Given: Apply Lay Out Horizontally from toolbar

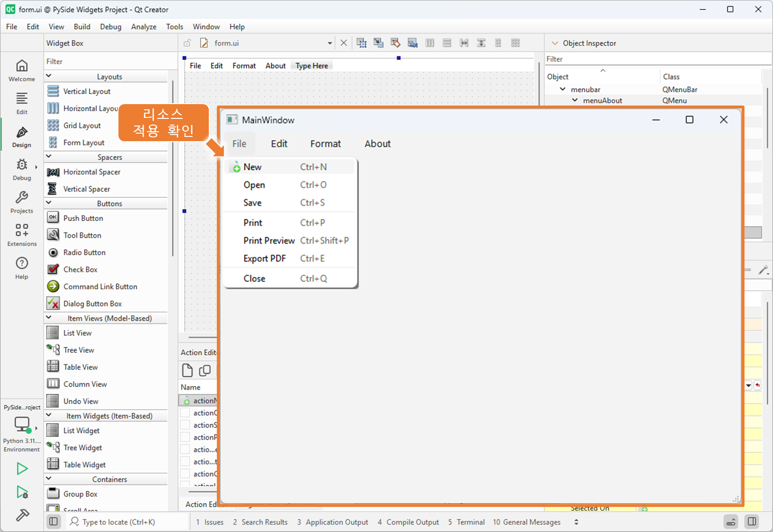Looking at the screenshot, I should [430, 43].
